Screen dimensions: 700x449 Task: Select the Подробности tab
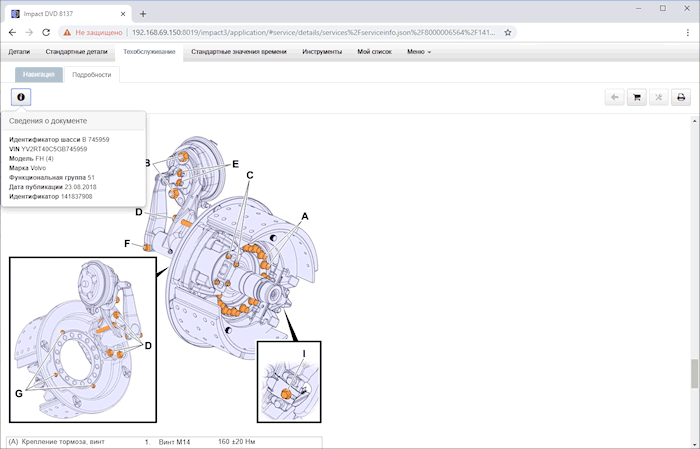tap(92, 74)
